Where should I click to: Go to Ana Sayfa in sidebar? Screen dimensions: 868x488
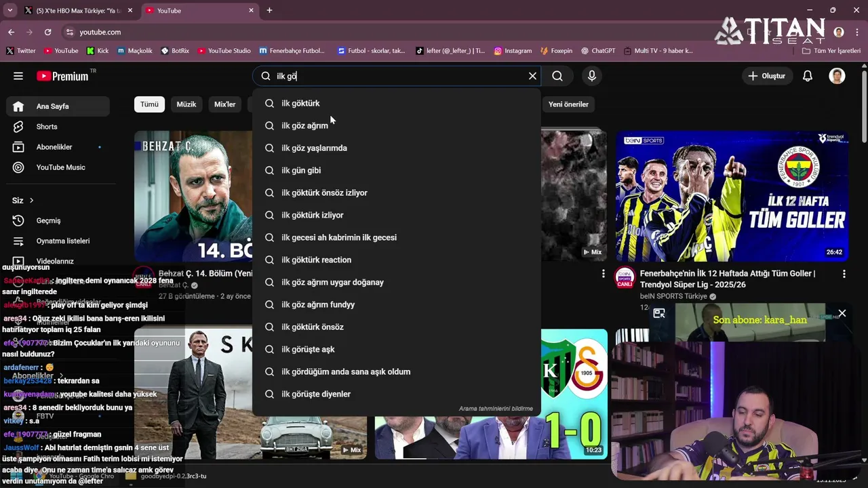pyautogui.click(x=58, y=106)
